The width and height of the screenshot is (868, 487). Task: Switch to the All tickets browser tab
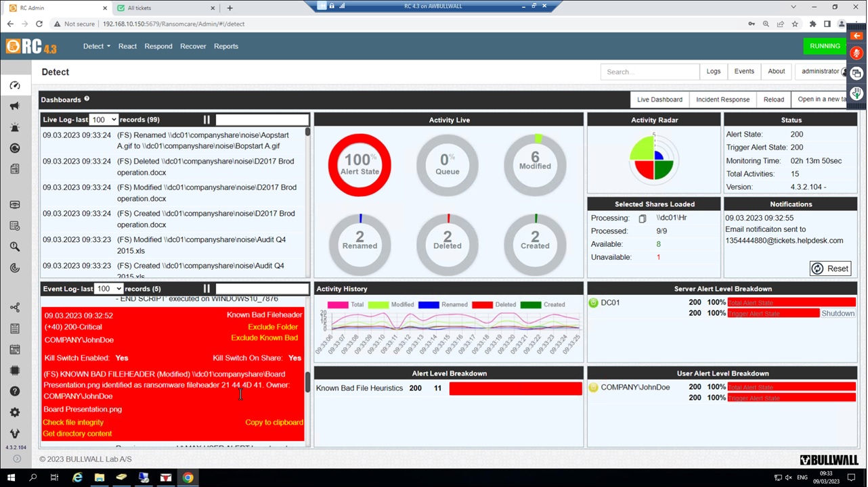pyautogui.click(x=165, y=7)
